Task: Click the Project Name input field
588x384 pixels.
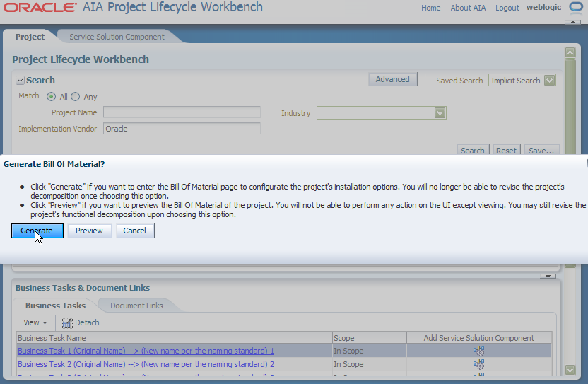Action: pos(182,112)
